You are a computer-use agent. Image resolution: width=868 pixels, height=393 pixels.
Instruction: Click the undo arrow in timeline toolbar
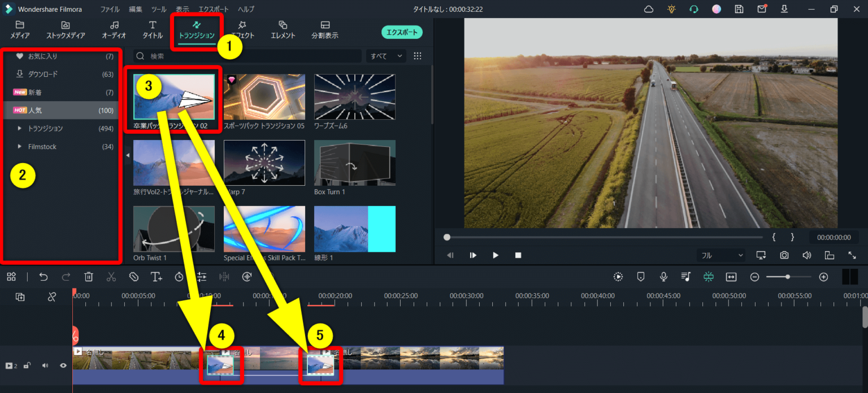(44, 277)
